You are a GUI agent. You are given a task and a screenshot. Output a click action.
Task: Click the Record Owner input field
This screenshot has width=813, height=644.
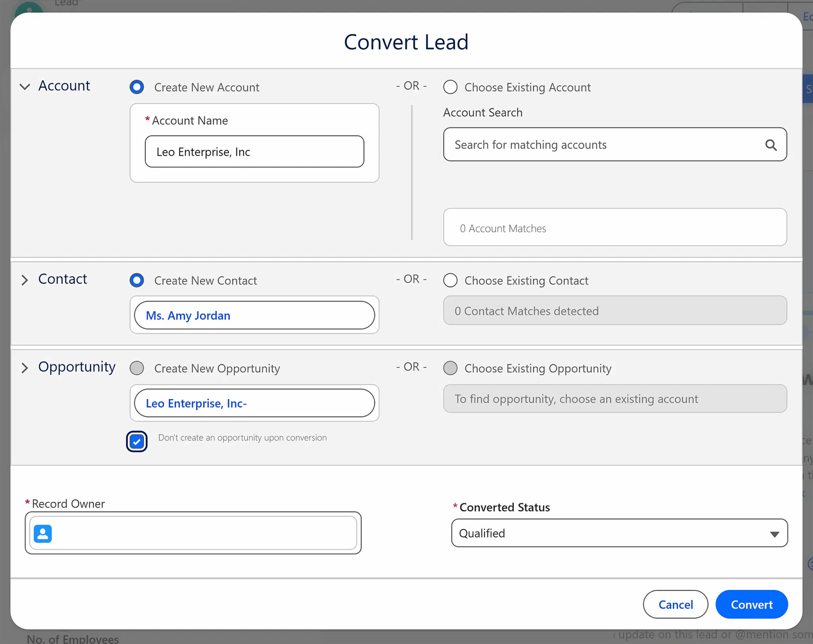pos(198,533)
